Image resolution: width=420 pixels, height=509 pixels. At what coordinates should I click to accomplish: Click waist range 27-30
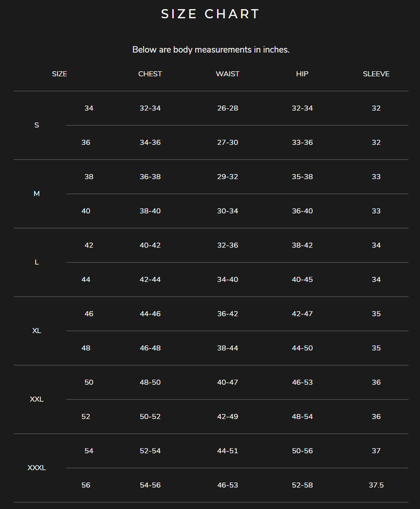coord(228,143)
